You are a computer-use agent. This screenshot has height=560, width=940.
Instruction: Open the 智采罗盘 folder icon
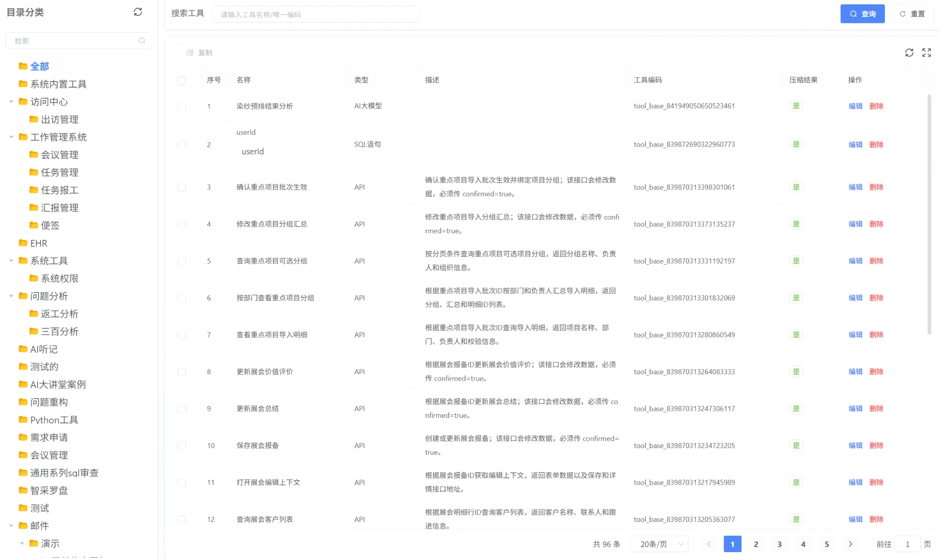point(23,490)
